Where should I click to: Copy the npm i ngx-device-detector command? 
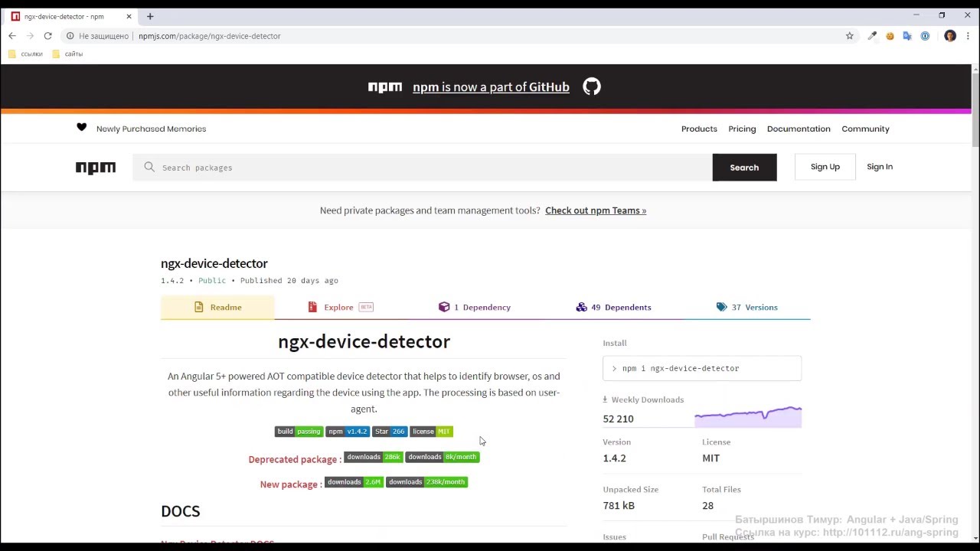click(x=702, y=368)
